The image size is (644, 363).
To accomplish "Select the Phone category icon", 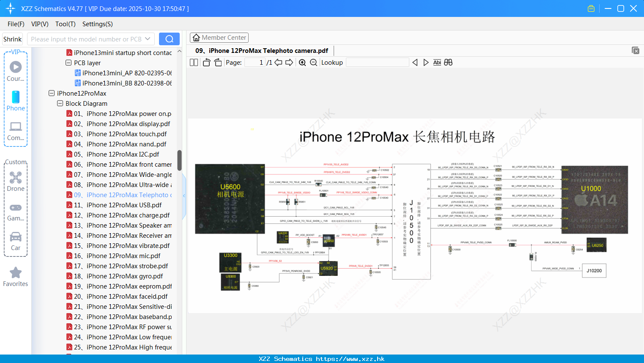I will pyautogui.click(x=16, y=97).
